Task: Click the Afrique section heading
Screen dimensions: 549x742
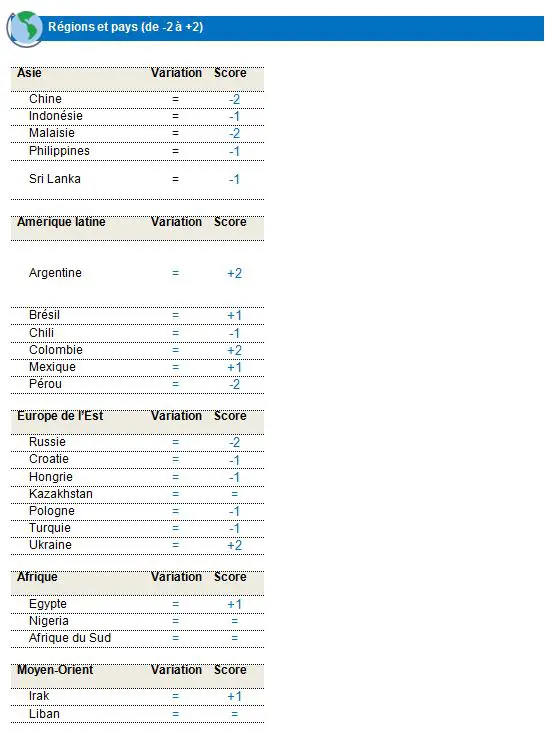Action: pos(37,577)
